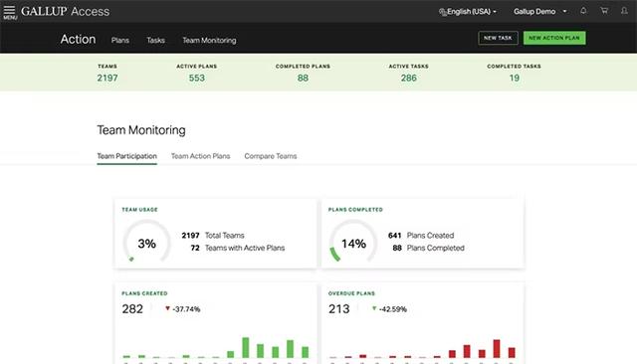The width and height of the screenshot is (637, 364).
Task: Click the GALLUP Access logo
Action: coord(65,11)
